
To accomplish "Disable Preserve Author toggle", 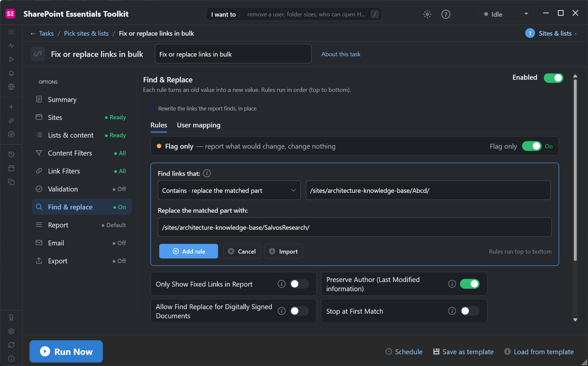I will (x=470, y=284).
